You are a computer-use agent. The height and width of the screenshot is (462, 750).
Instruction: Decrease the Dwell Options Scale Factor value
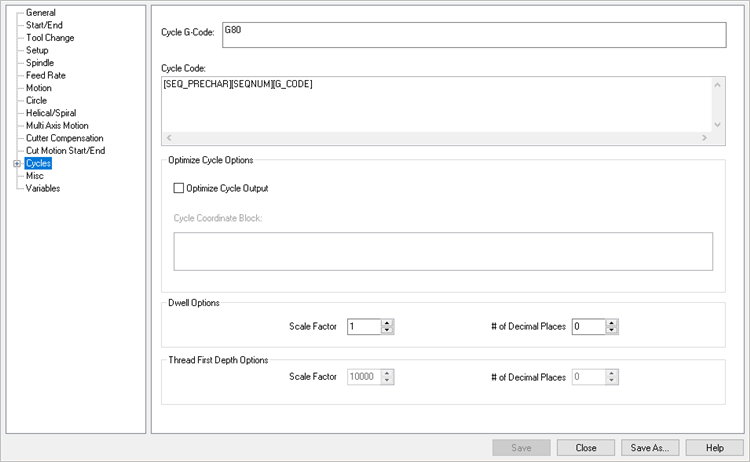tap(387, 330)
